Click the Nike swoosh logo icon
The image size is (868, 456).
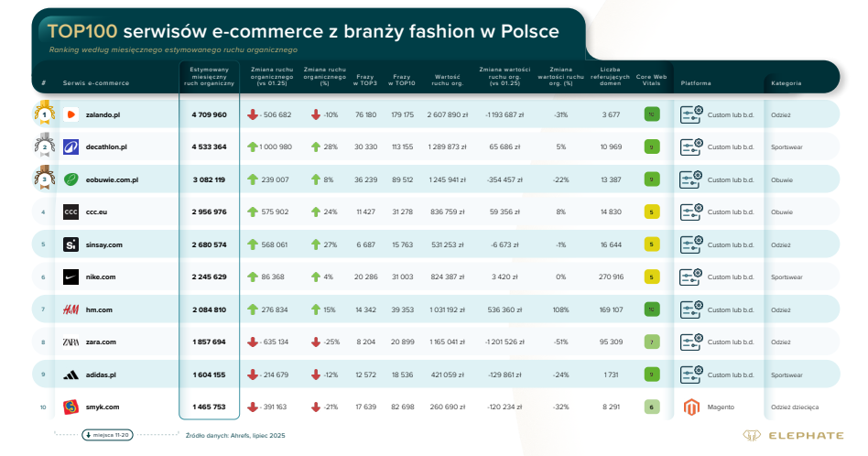(71, 277)
